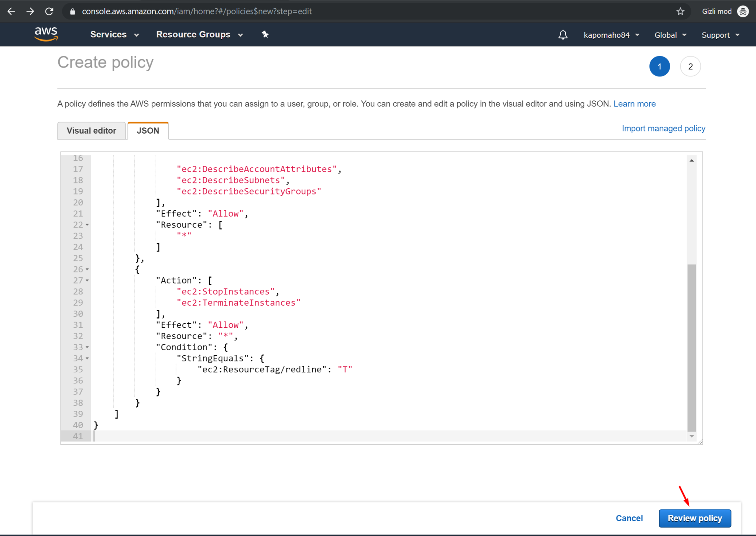The width and height of the screenshot is (756, 536).
Task: Click the "ec2:DescribeSubnets" line
Action: click(x=233, y=180)
